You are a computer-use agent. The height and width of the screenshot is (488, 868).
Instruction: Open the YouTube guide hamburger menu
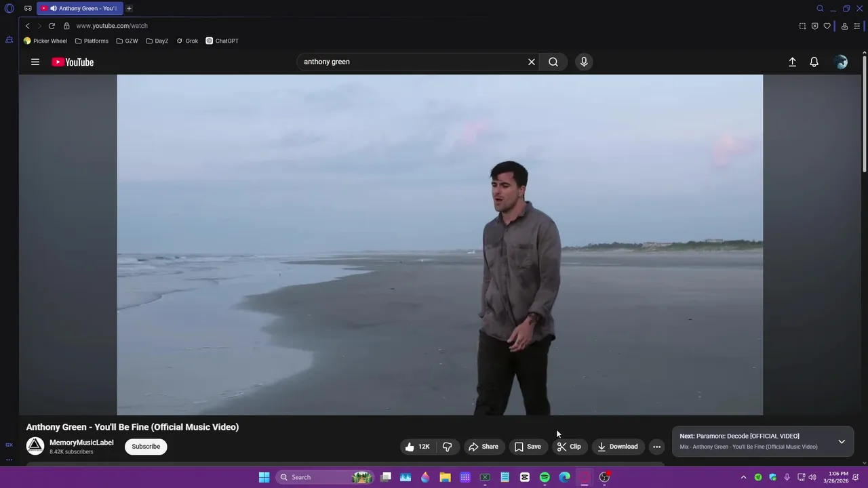point(35,62)
